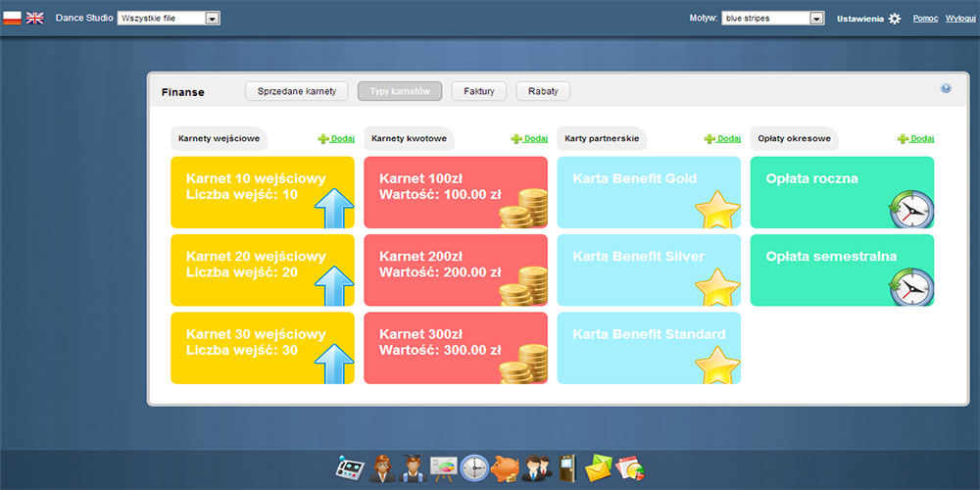
Task: Switch language to English flag
Action: click(35, 18)
